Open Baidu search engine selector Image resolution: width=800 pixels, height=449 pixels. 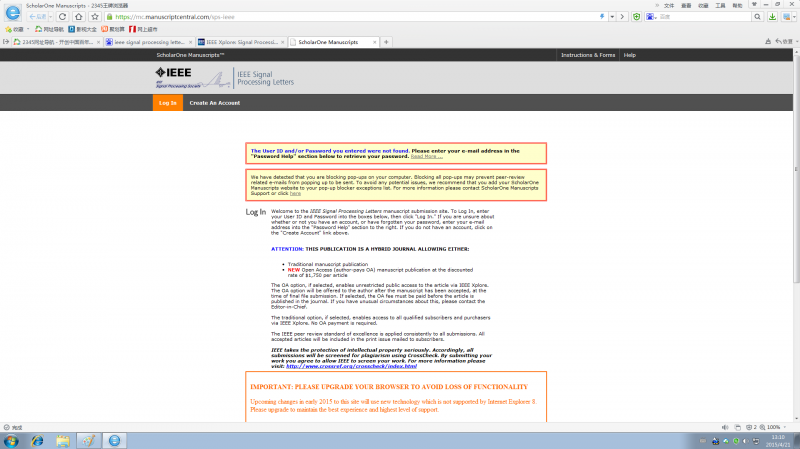tap(651, 17)
